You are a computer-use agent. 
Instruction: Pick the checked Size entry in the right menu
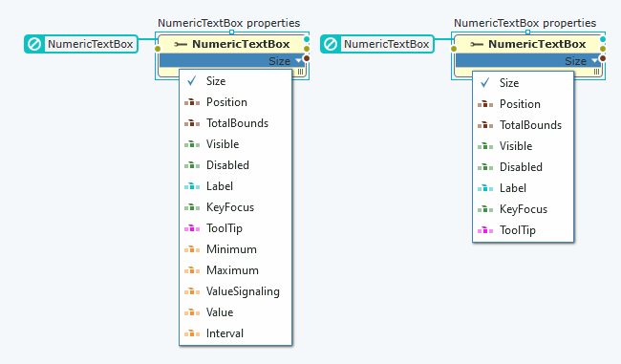pyautogui.click(x=524, y=83)
